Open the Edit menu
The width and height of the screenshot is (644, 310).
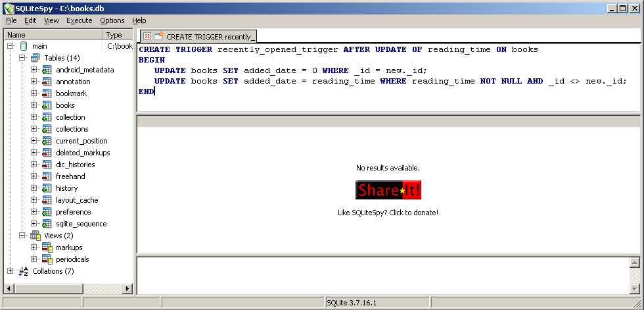(30, 20)
